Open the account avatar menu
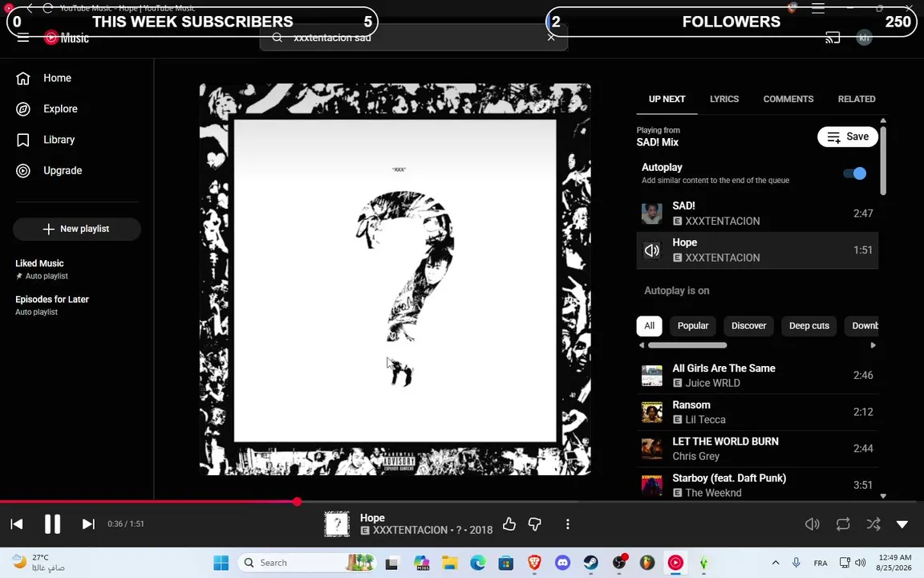The image size is (924, 578). point(864,38)
